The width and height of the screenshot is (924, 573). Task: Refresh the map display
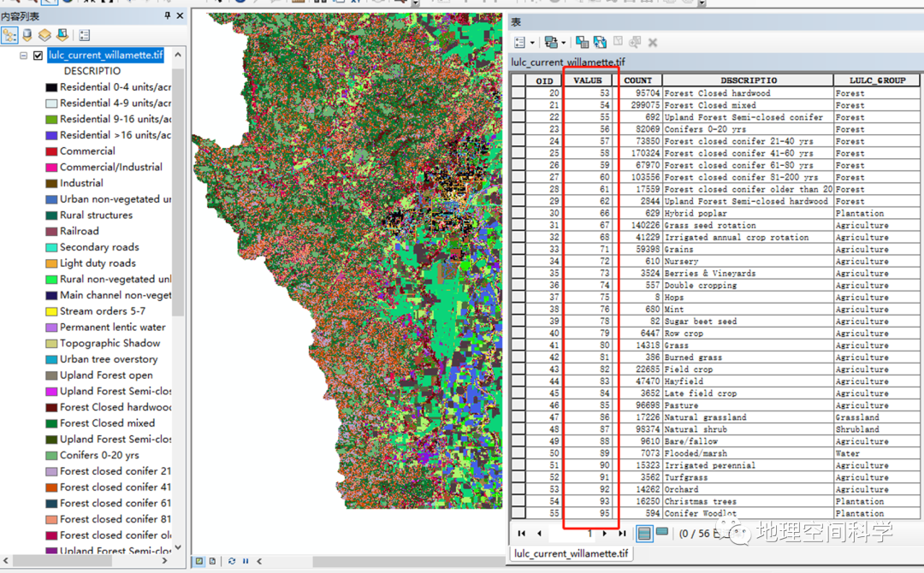(x=232, y=561)
